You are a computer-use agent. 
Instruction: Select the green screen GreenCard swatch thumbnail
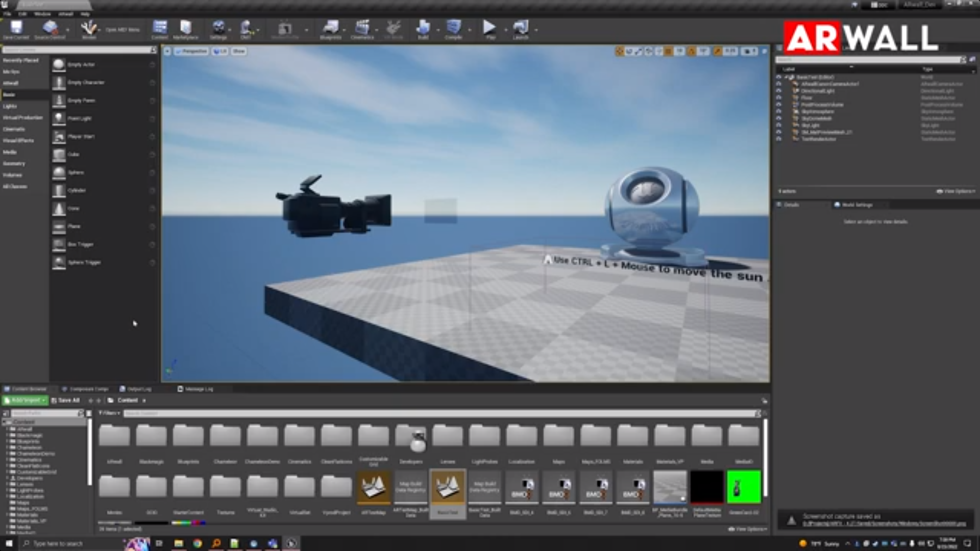744,486
